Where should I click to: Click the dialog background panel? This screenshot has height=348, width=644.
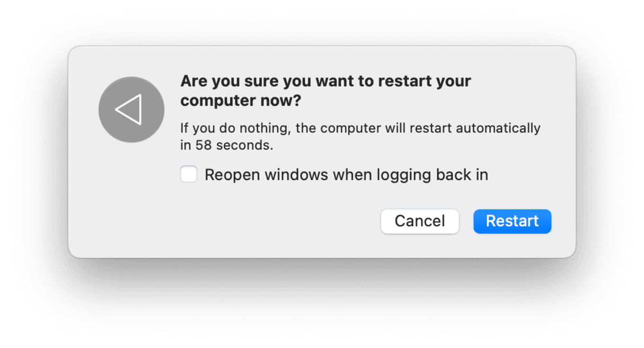click(322, 244)
